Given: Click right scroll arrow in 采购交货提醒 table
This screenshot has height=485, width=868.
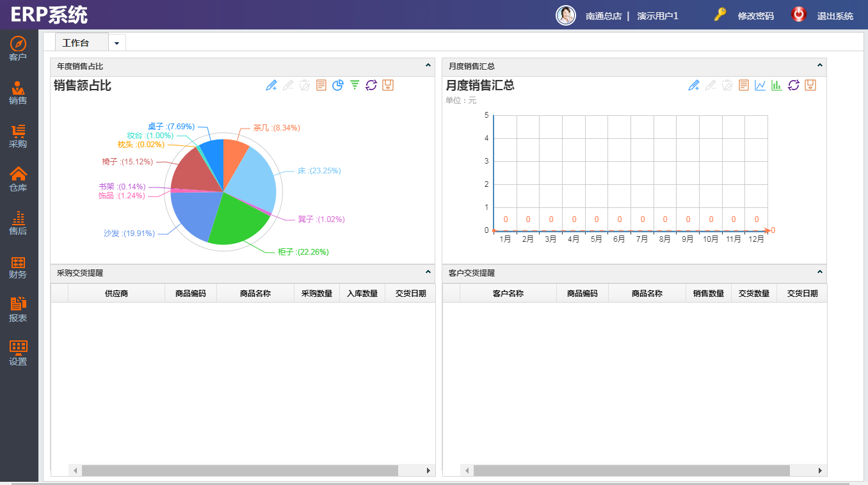Looking at the screenshot, I should [428, 470].
